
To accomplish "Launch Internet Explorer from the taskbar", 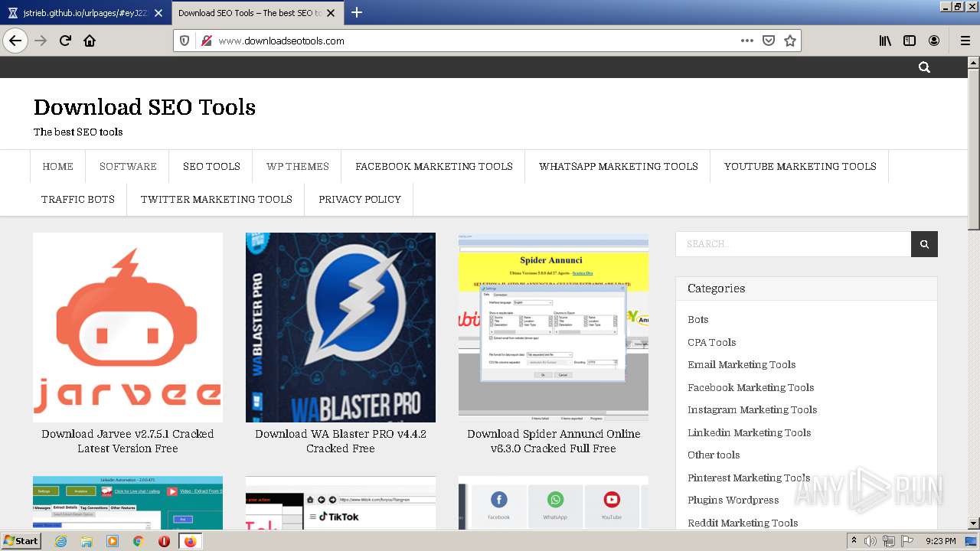I will coord(60,541).
